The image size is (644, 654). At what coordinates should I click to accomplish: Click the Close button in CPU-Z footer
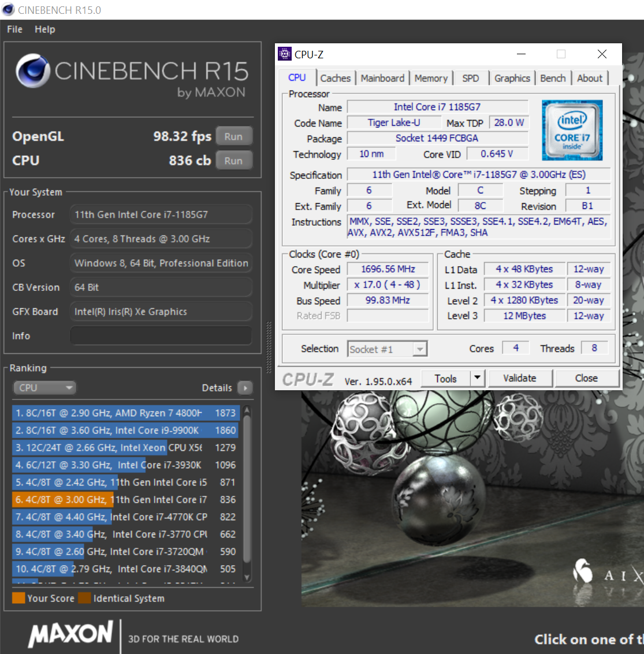click(586, 378)
